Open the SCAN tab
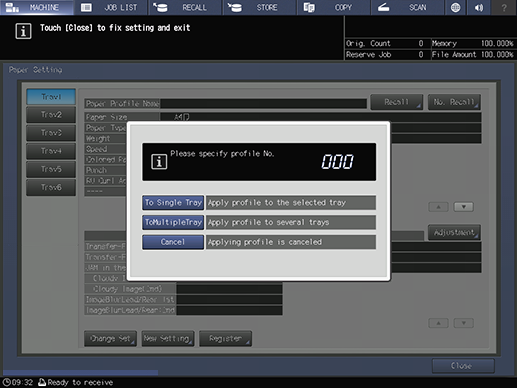 [408, 7]
